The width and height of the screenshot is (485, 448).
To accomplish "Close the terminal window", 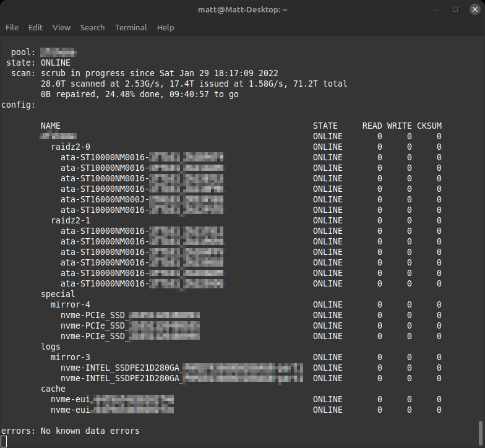I will (x=473, y=9).
